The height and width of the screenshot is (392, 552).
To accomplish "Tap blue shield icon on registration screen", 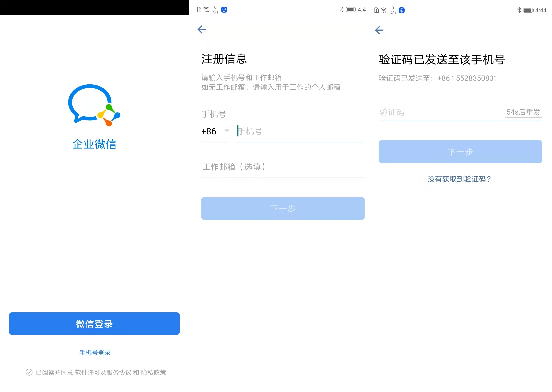I will tap(224, 10).
